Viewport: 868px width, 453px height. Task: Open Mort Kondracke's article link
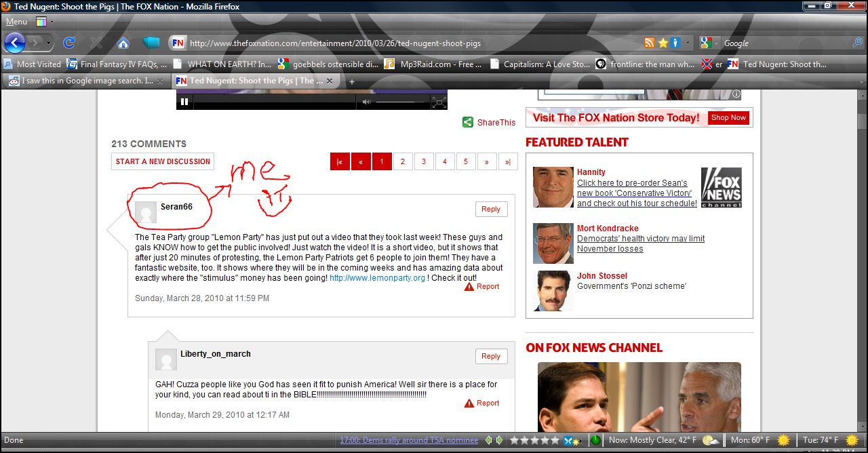coord(641,243)
